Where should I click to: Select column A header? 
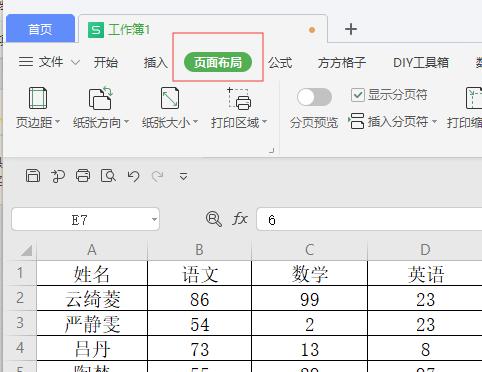pyautogui.click(x=92, y=250)
